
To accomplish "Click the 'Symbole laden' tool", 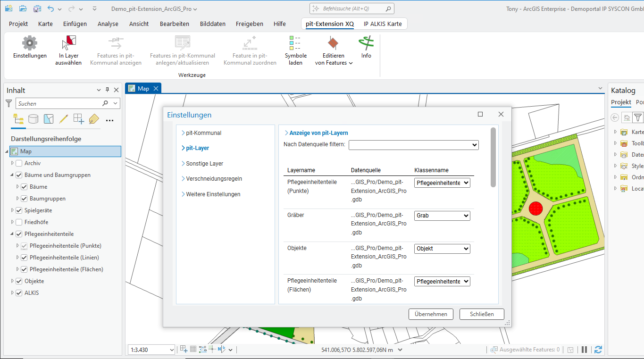I will (x=296, y=50).
